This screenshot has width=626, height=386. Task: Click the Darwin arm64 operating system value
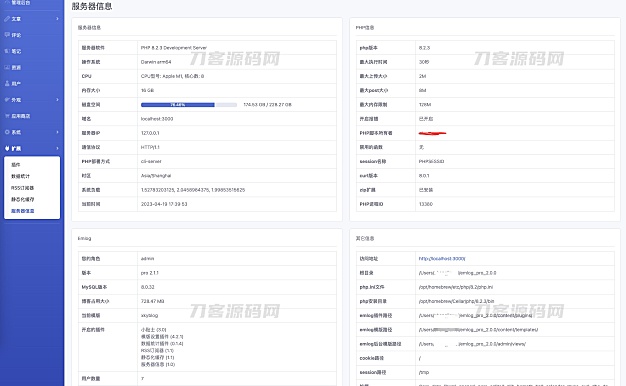pyautogui.click(x=156, y=62)
